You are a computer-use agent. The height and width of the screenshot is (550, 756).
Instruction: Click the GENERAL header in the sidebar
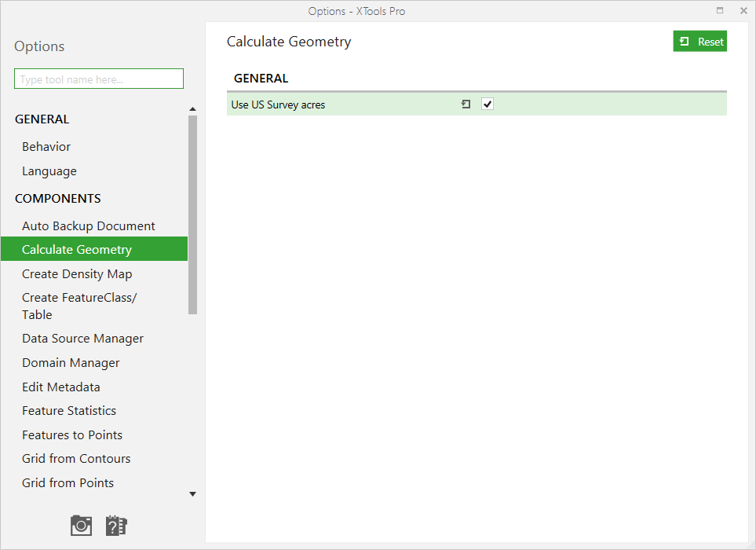coord(42,119)
